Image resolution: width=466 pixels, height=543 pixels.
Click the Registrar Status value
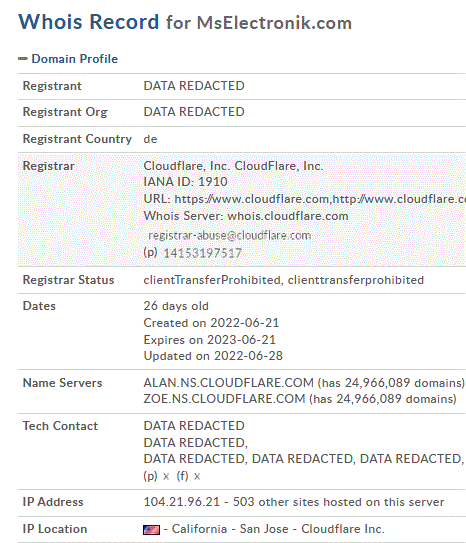pos(284,280)
